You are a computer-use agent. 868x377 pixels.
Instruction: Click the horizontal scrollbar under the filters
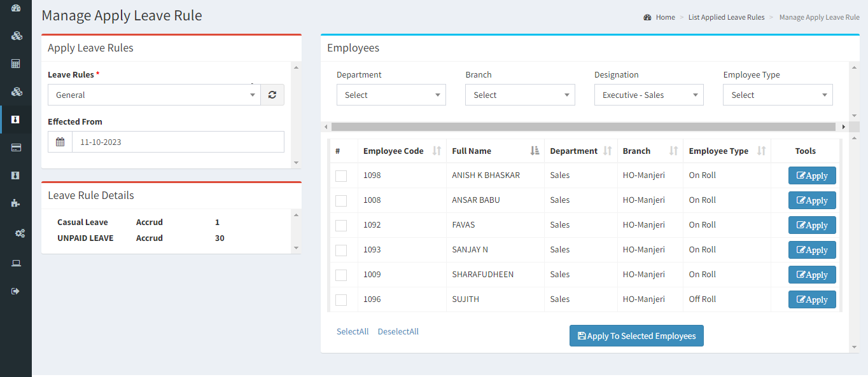(583, 127)
